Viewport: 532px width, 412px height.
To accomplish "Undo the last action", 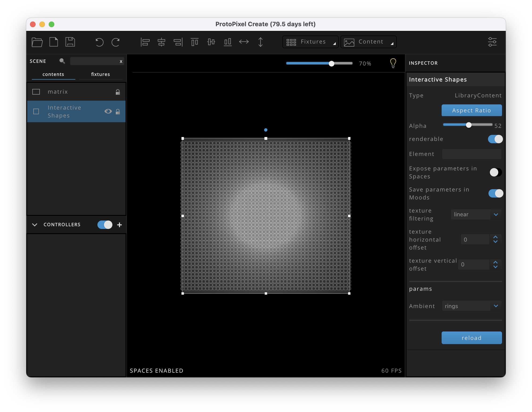I will pyautogui.click(x=99, y=42).
